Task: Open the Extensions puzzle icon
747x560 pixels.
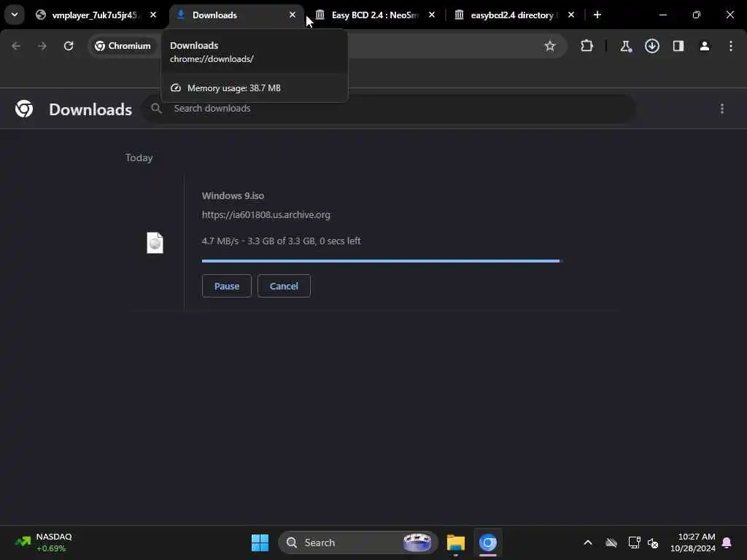Action: pyautogui.click(x=587, y=46)
